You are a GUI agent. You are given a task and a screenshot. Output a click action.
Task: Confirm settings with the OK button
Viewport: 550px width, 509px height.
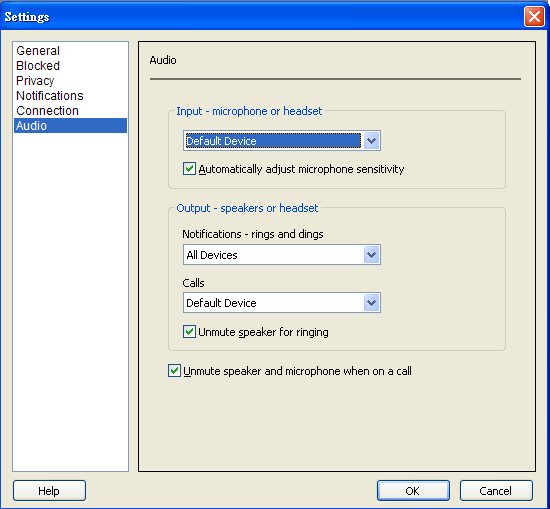click(x=413, y=490)
